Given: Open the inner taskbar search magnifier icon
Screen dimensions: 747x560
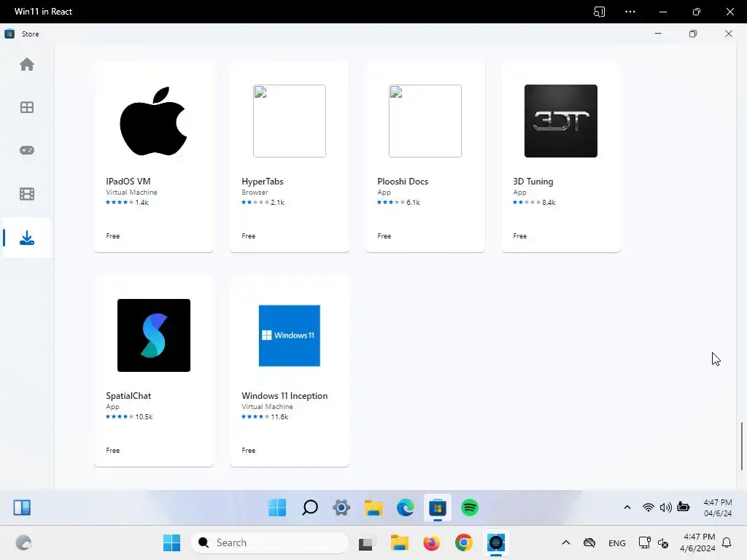Looking at the screenshot, I should (309, 507).
